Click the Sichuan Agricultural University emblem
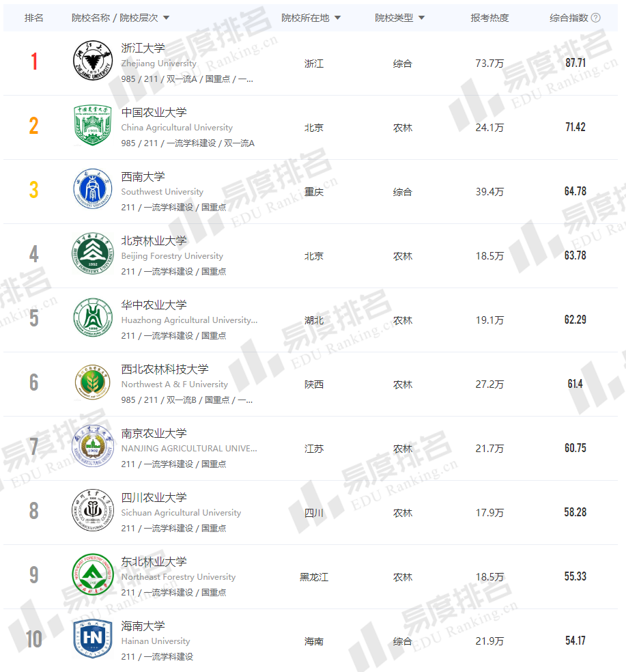626x672 pixels. click(92, 511)
